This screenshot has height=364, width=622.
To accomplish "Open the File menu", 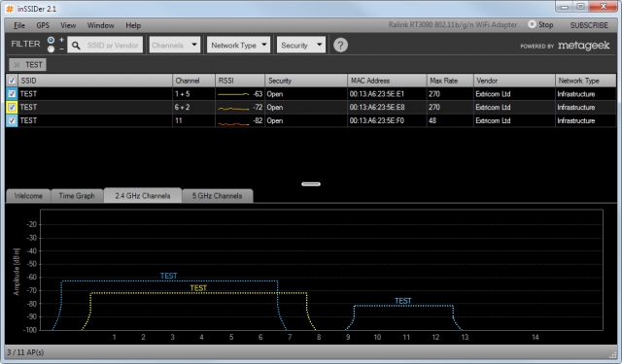I will 19,25.
